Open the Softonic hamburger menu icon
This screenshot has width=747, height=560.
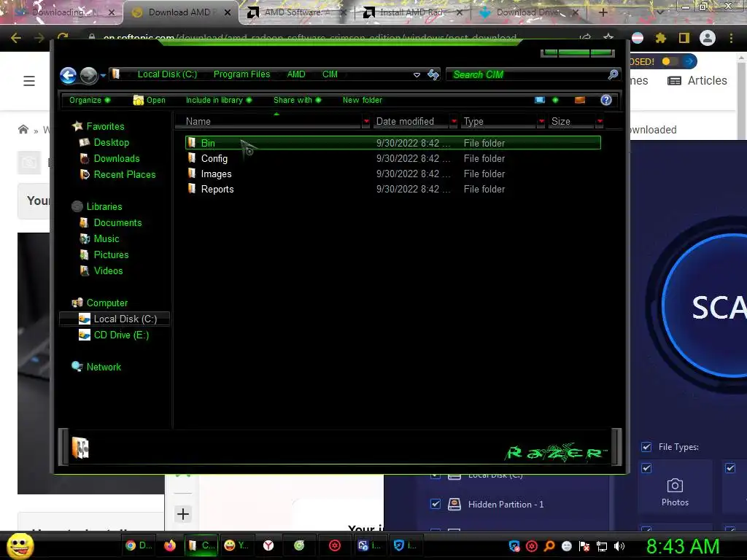(29, 81)
